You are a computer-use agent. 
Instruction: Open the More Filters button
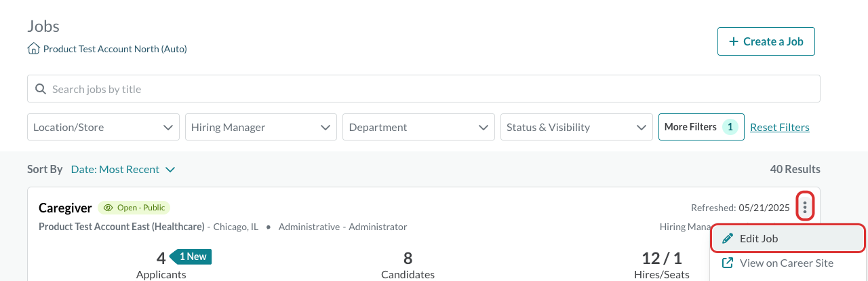click(x=701, y=127)
